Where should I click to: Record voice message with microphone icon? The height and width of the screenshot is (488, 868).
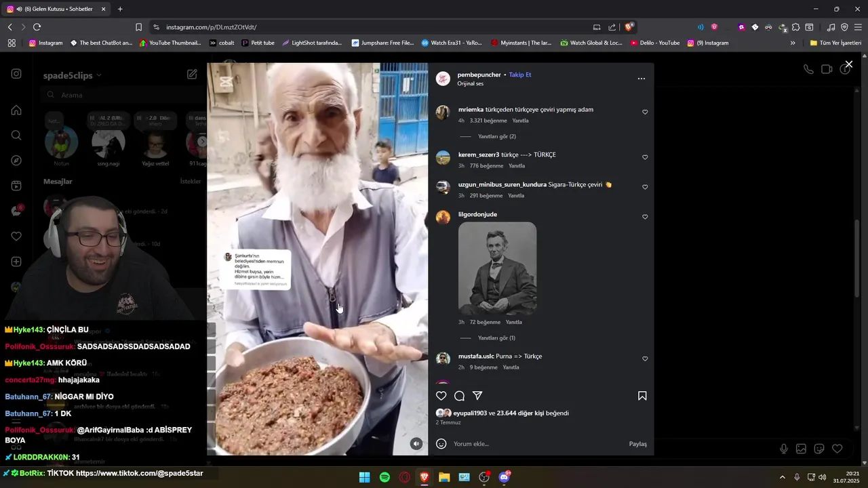[784, 449]
